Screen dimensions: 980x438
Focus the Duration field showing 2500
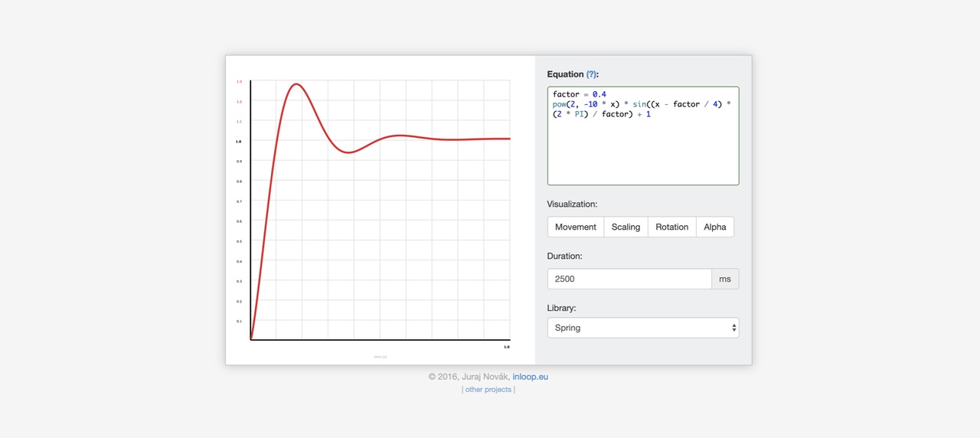pos(629,279)
